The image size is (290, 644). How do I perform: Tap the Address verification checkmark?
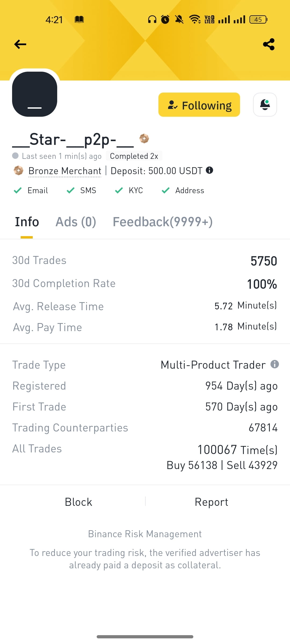click(166, 191)
